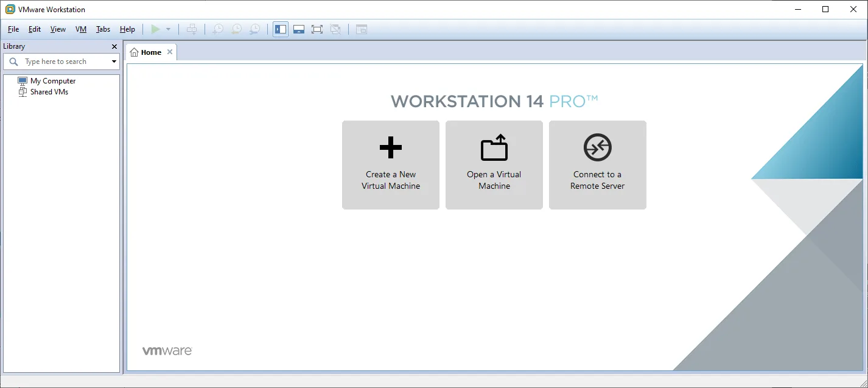Close the Library panel with X
This screenshot has height=388, width=868.
click(114, 46)
